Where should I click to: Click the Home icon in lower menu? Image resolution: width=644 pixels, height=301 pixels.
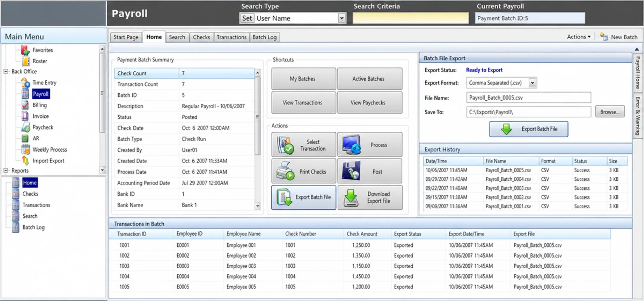16,182
